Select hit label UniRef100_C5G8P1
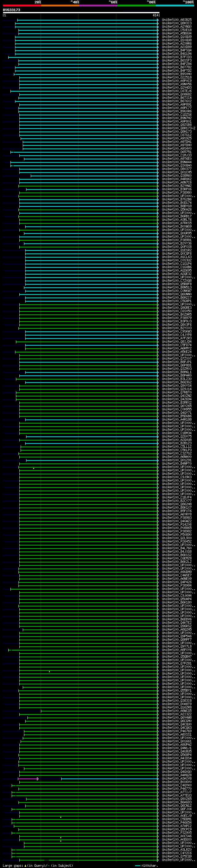197x868 pixels. [177, 301]
